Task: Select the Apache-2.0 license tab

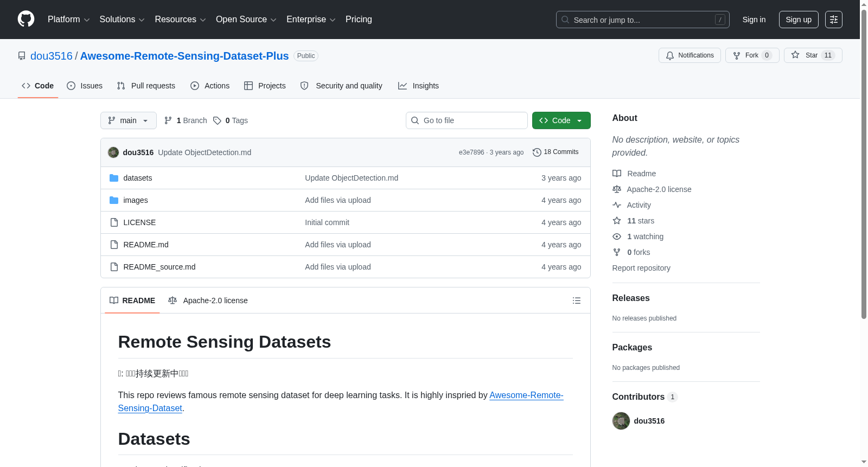Action: (x=208, y=300)
